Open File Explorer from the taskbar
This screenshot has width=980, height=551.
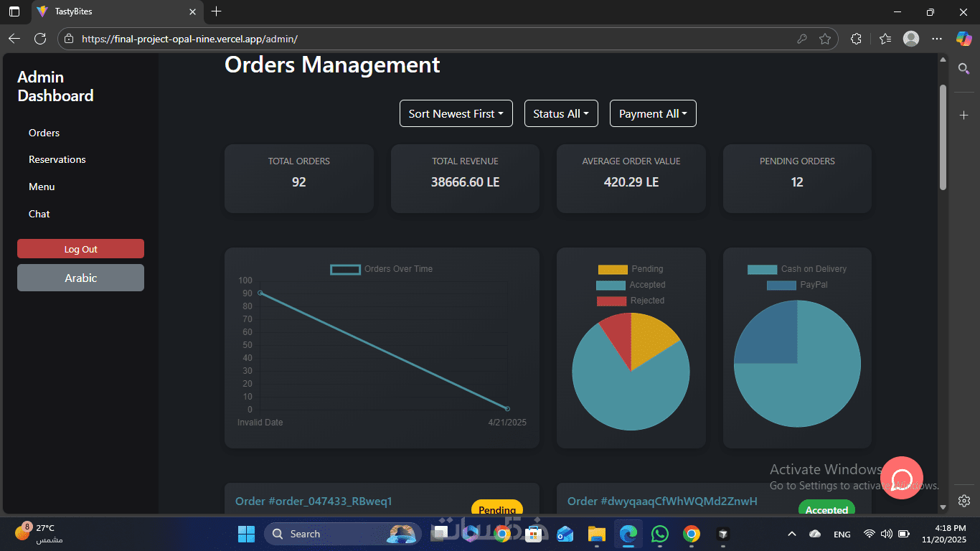coord(597,534)
